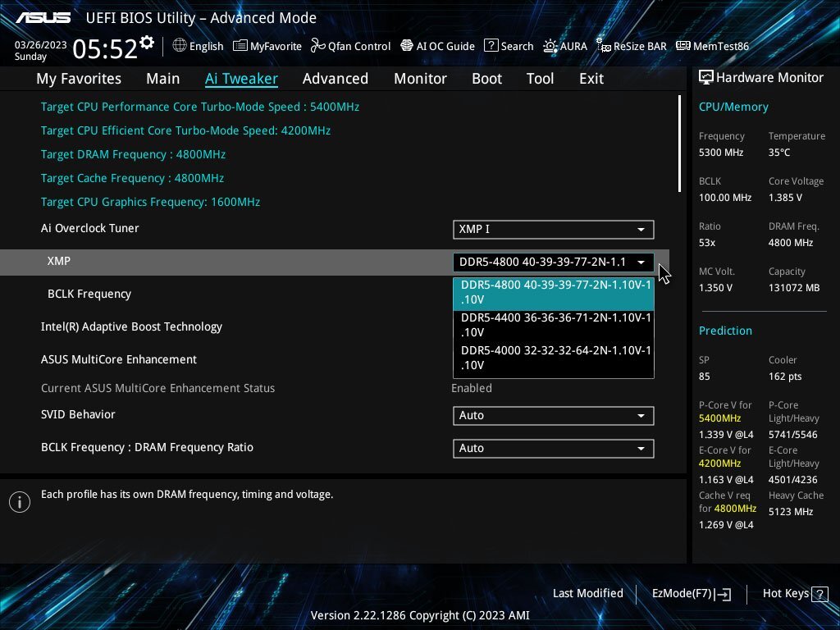This screenshot has width=840, height=630.
Task: Select Intel(R) Adaptive Boost Technology row
Action: [x=335, y=326]
